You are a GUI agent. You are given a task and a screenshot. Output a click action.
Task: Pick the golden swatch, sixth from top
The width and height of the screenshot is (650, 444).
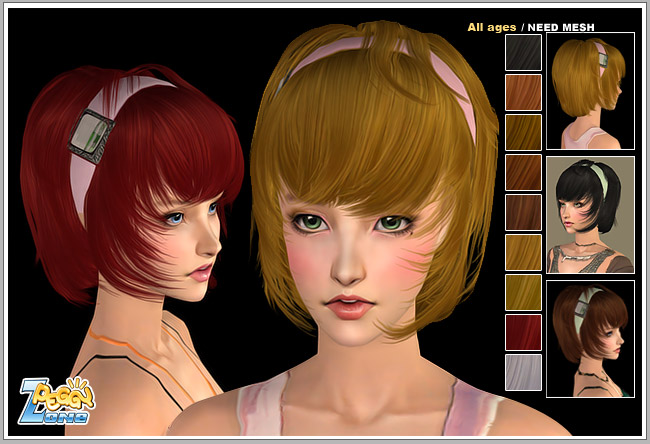click(x=523, y=252)
